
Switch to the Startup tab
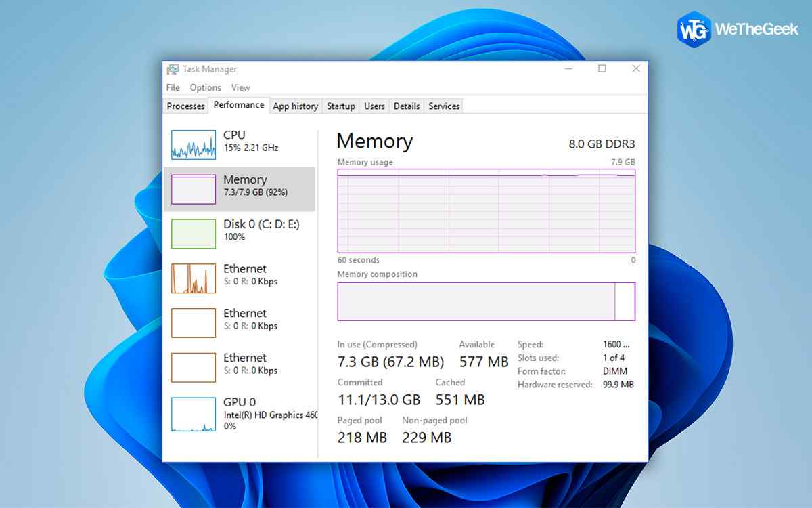click(341, 106)
